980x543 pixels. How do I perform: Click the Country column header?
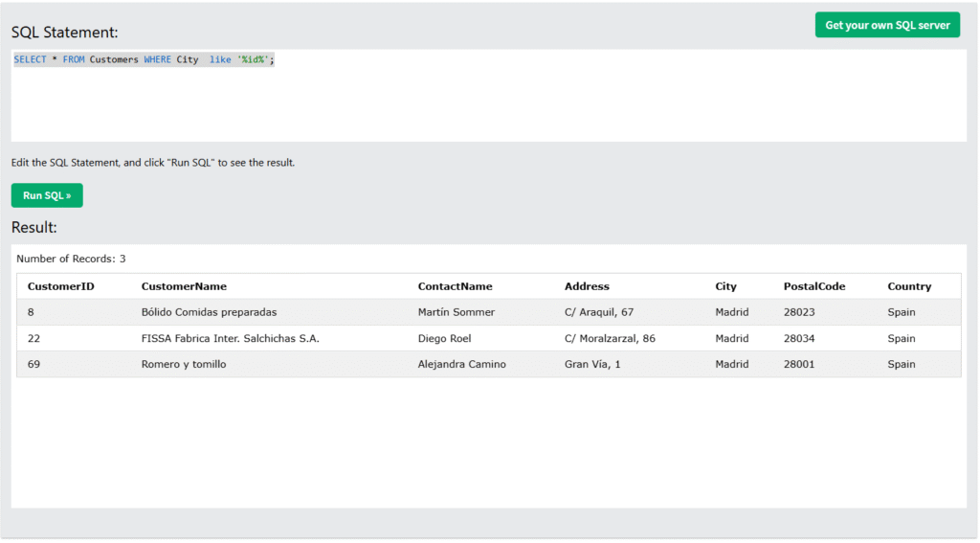point(908,286)
